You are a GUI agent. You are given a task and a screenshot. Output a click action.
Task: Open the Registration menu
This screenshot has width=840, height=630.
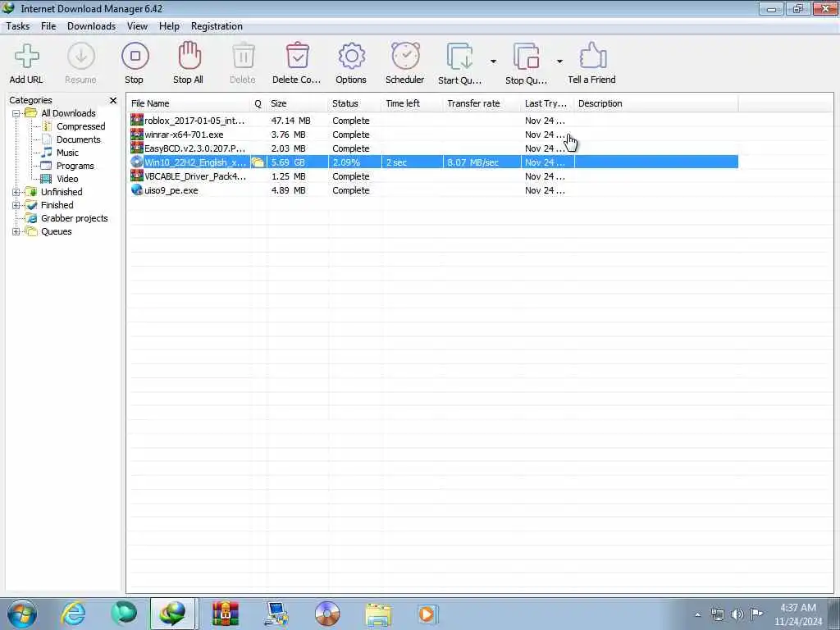click(x=217, y=26)
